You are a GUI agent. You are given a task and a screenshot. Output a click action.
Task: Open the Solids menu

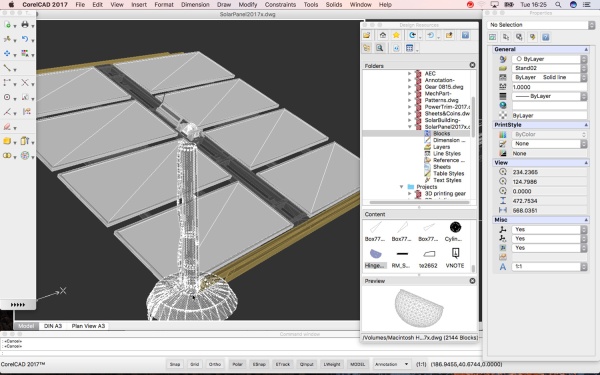tap(334, 5)
